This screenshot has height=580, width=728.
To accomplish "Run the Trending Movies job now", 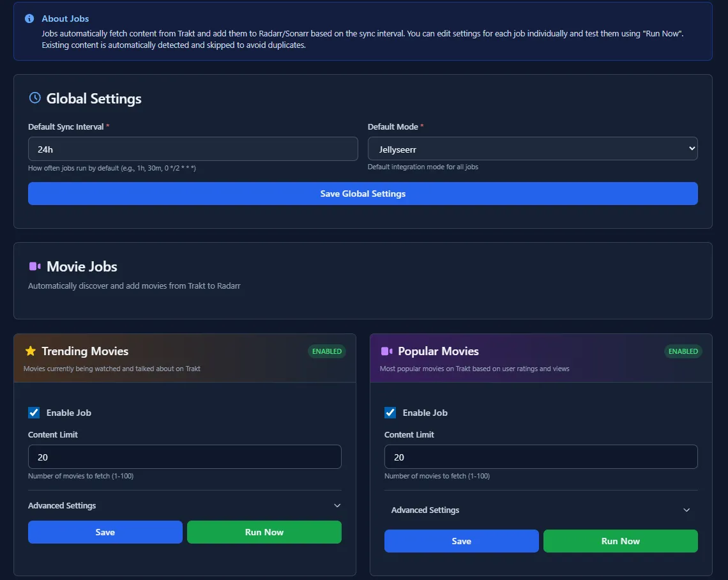I will [264, 532].
